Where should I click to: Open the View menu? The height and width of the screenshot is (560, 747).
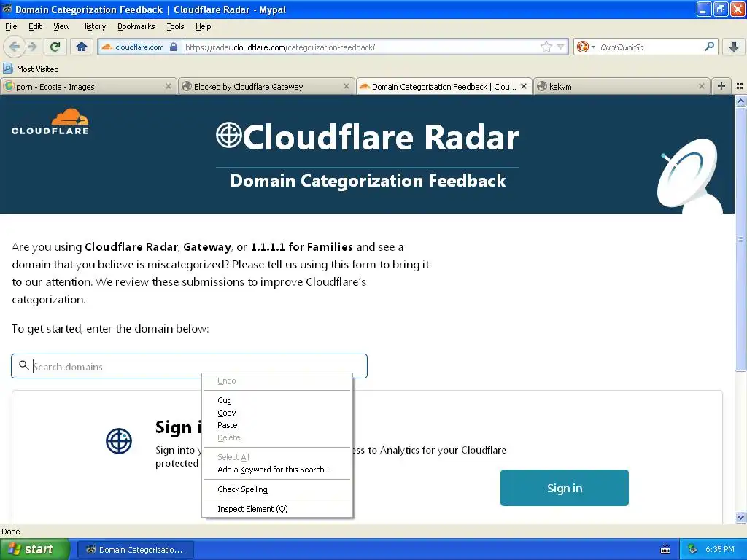(x=61, y=26)
